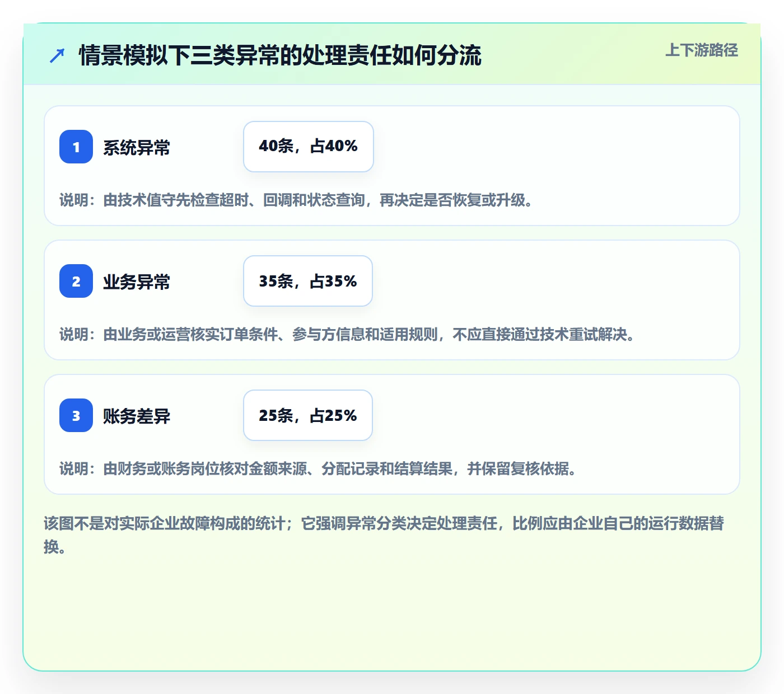Screen dimensions: 784x694
Task: Click the blue arrow icon beside the title
Action: (x=57, y=55)
